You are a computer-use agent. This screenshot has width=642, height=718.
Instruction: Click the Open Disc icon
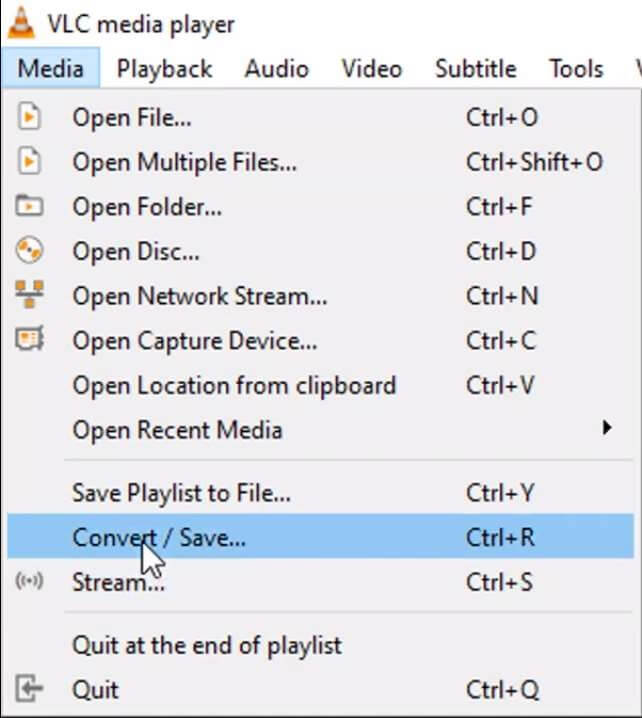coord(30,251)
